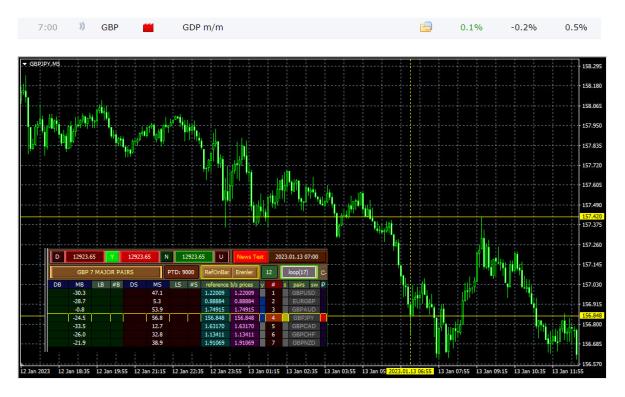Screen dimensions: 625x397
Task: Click the #B column header
Action: pos(116,285)
